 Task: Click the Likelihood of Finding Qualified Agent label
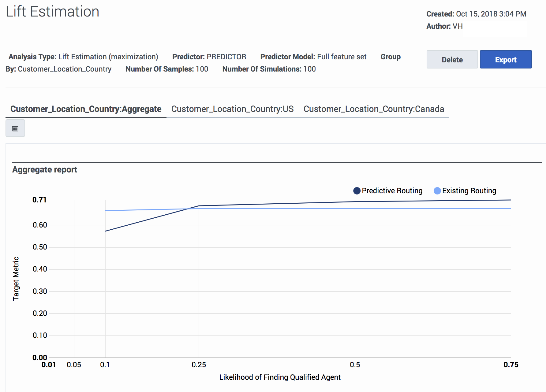coord(280,377)
